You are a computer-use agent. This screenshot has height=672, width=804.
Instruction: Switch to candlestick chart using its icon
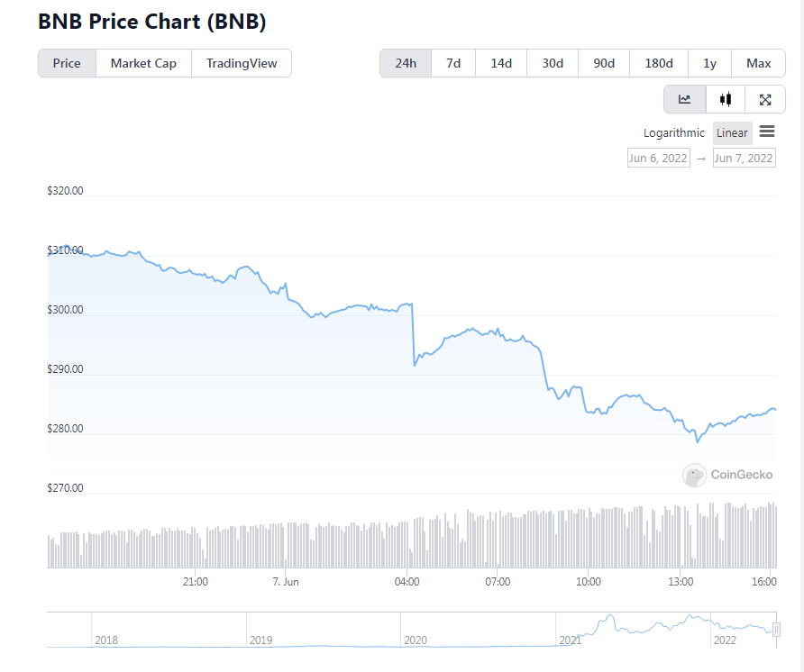tap(725, 99)
